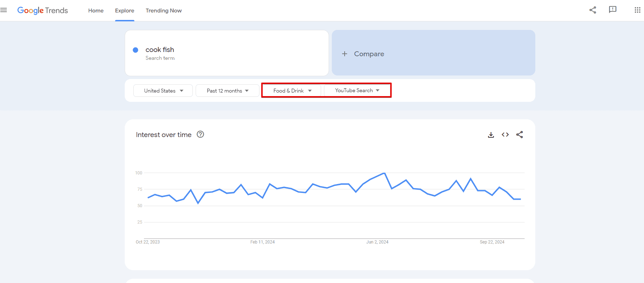Click the Oct 22, 2023 axis label
The width and height of the screenshot is (644, 283).
point(148,242)
